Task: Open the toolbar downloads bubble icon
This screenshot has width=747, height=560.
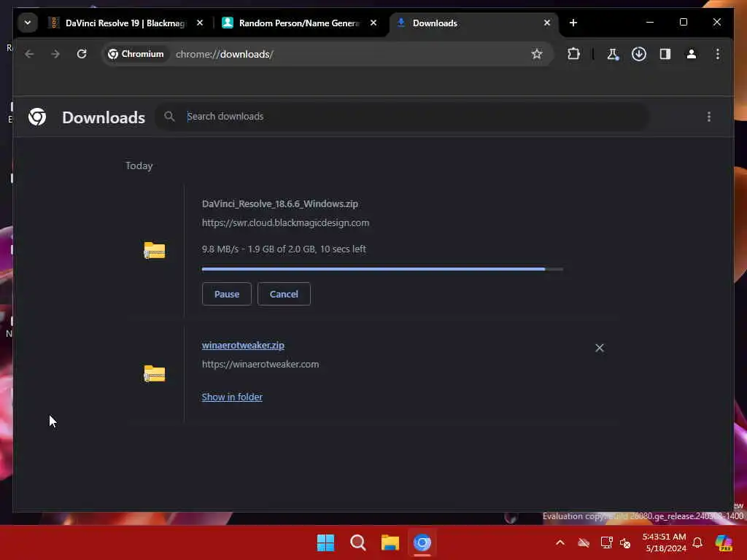Action: 639,54
